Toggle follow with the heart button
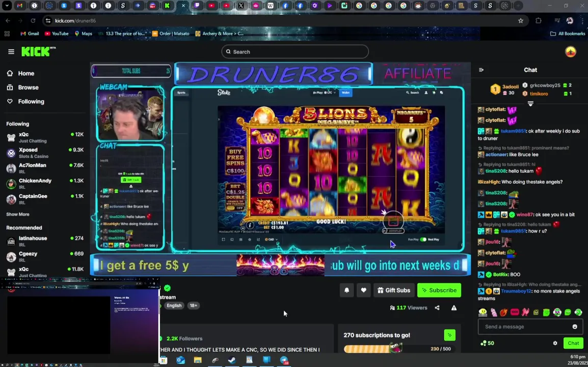The height and width of the screenshot is (367, 588). tap(363, 290)
